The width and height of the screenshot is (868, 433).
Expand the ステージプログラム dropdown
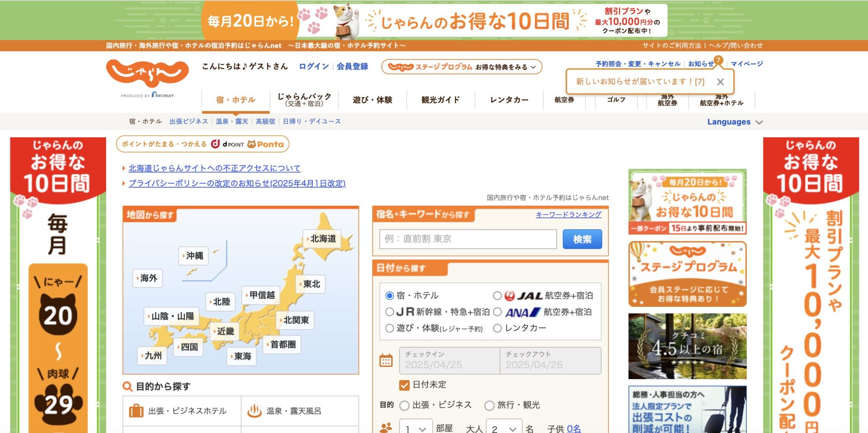462,67
